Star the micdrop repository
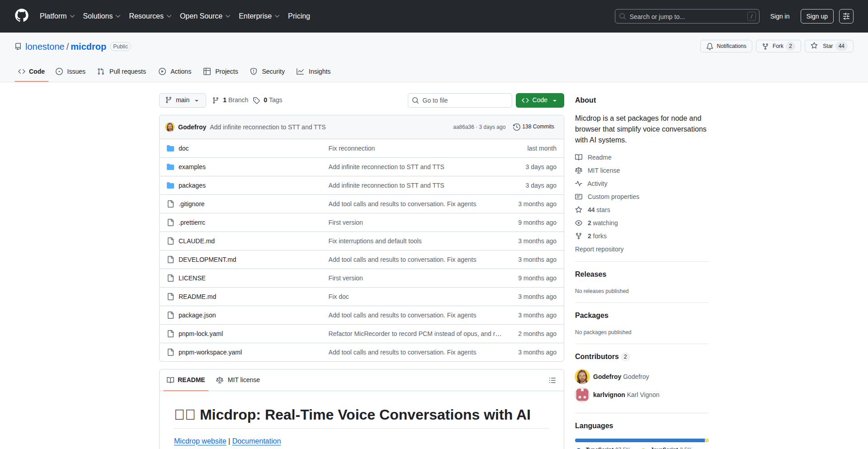868x449 pixels. pyautogui.click(x=829, y=46)
